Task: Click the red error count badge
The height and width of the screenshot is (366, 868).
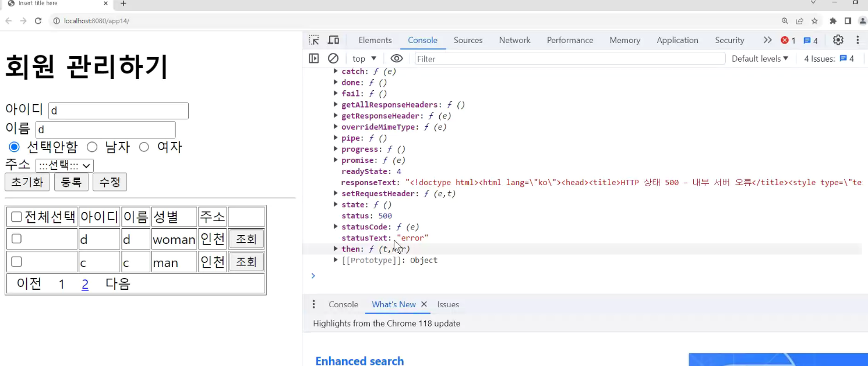Action: tap(788, 40)
